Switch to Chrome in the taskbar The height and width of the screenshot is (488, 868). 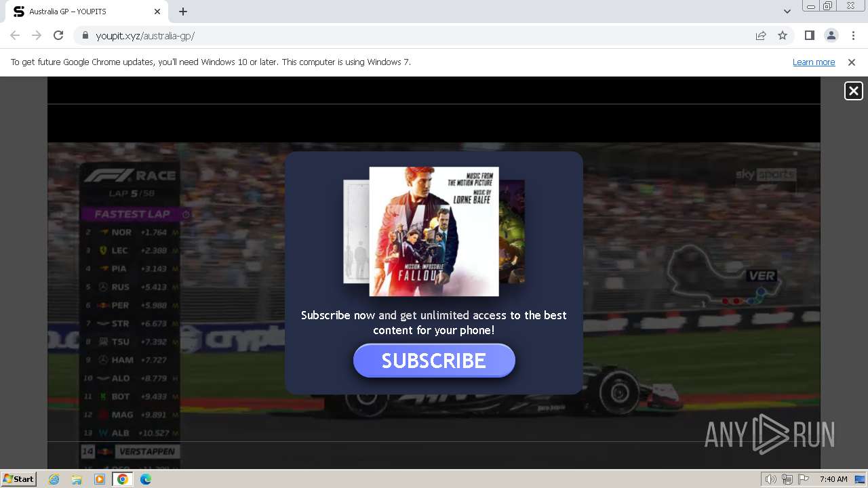[x=122, y=479]
